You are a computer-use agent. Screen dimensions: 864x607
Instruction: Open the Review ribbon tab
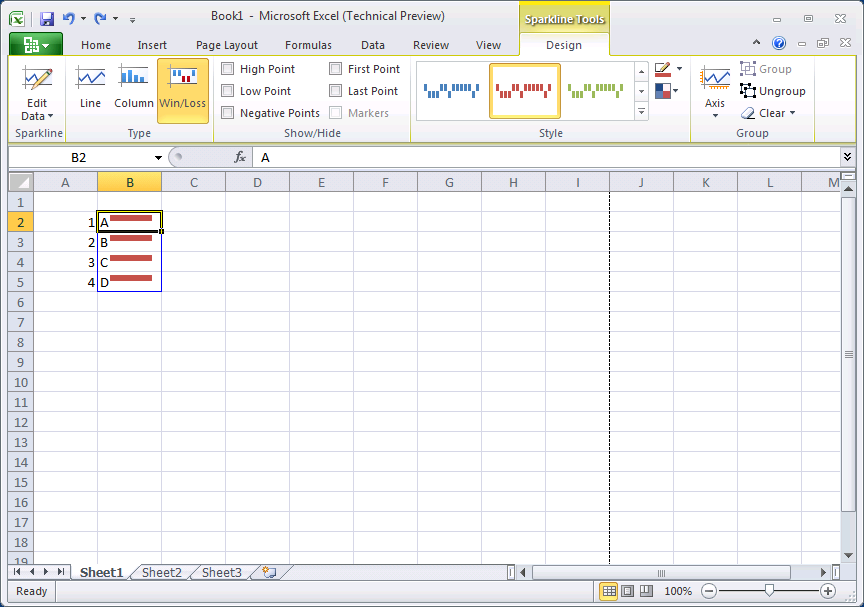[431, 44]
